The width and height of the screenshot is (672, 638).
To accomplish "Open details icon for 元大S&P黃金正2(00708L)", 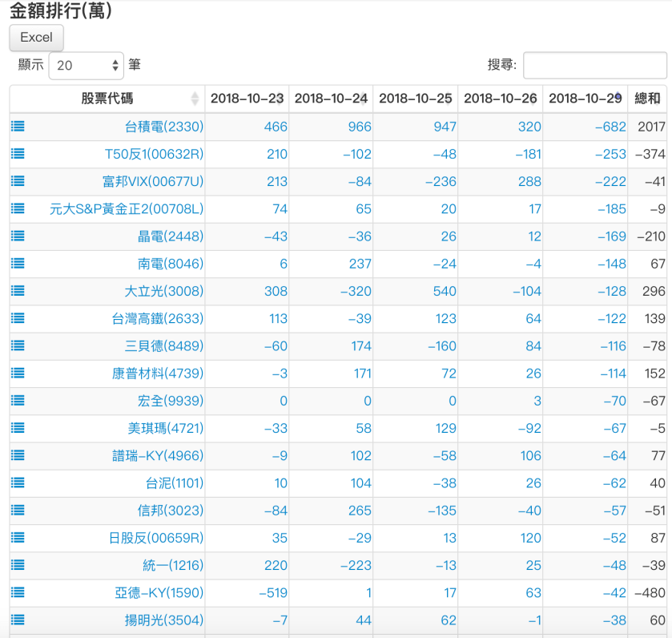I will pyautogui.click(x=17, y=208).
